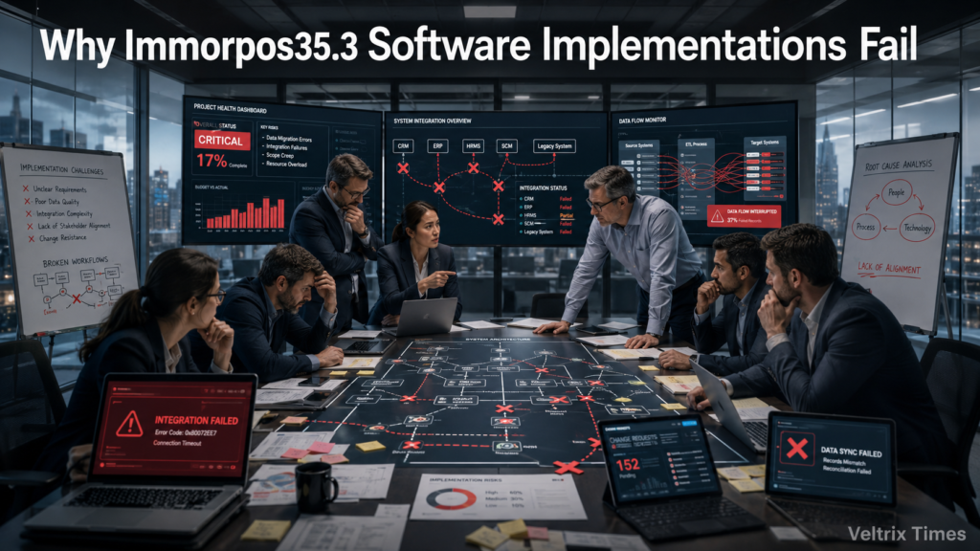Click the red X under the CRM box

coord(403,168)
